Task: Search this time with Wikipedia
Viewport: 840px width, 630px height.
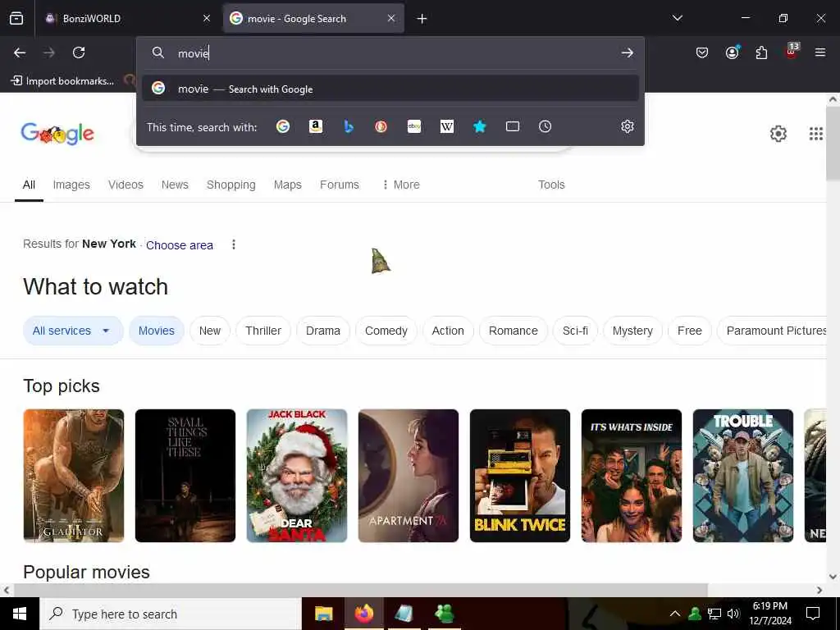Action: 447,126
